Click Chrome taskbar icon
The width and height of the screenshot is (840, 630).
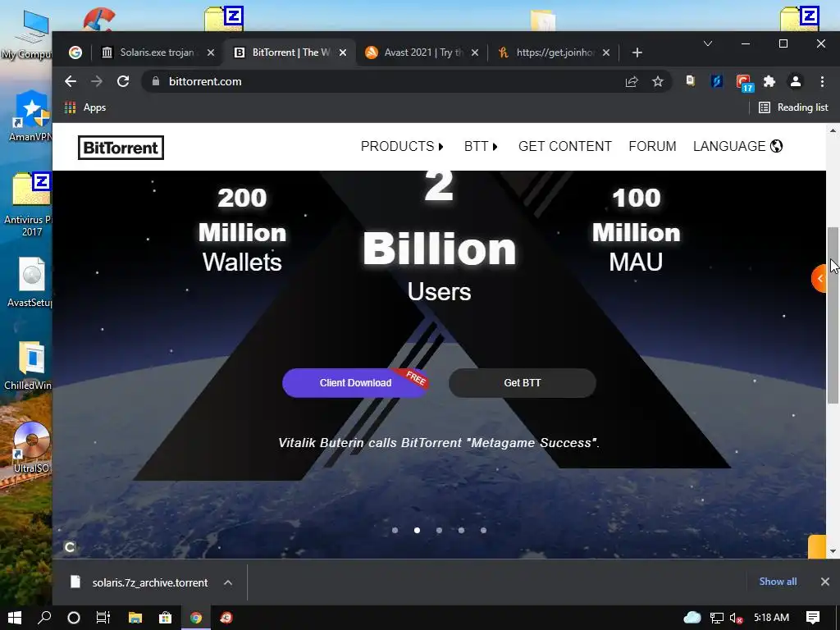coord(196,618)
